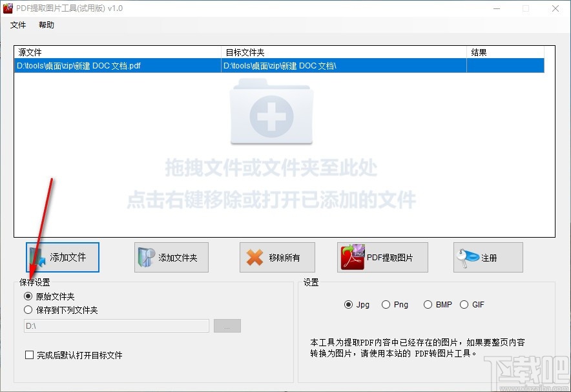Select the GIF output format

point(464,304)
